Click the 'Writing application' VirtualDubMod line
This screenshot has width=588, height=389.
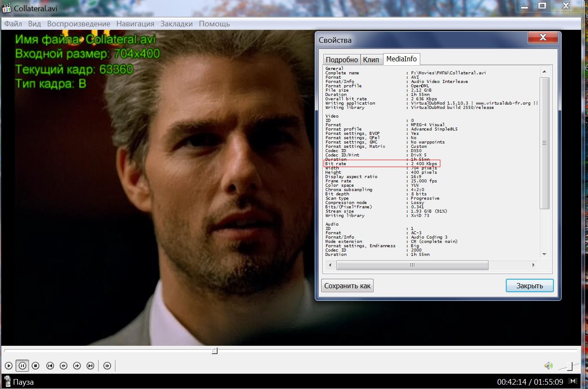[431, 103]
